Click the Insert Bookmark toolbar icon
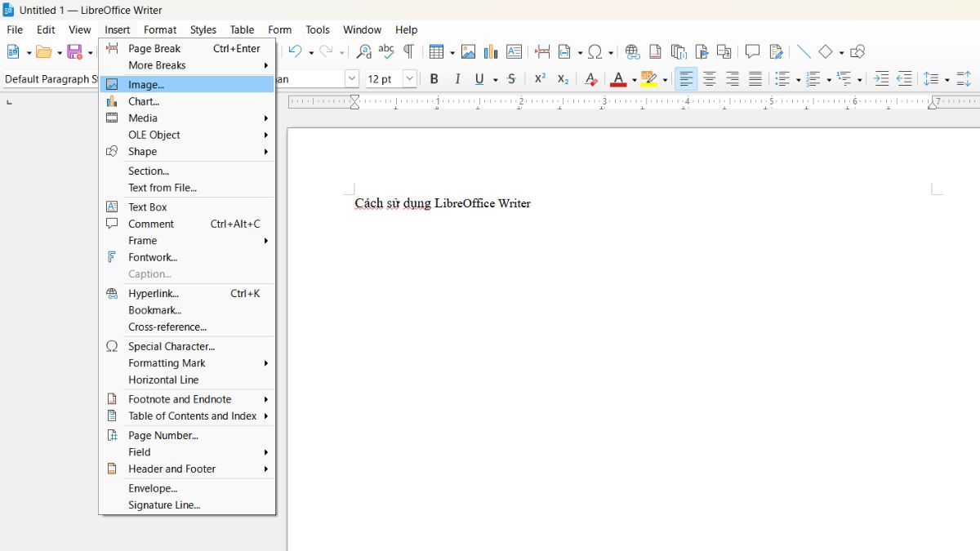 click(701, 51)
